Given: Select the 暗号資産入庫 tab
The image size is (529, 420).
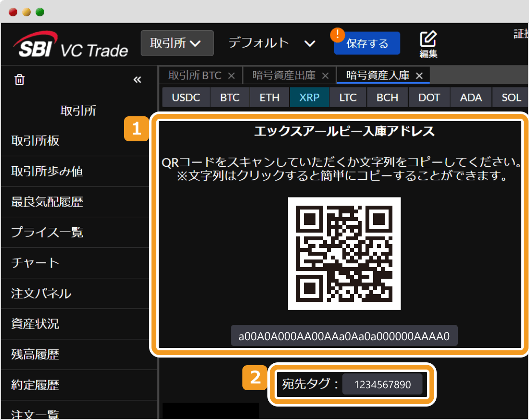Looking at the screenshot, I should pyautogui.click(x=378, y=75).
